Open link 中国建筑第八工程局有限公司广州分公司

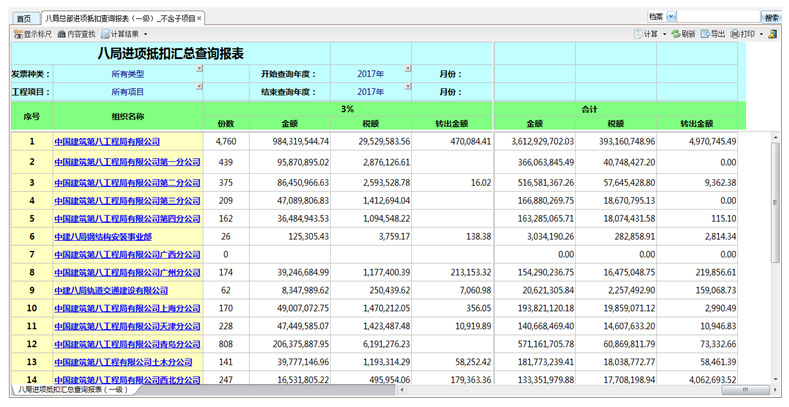pos(127,273)
